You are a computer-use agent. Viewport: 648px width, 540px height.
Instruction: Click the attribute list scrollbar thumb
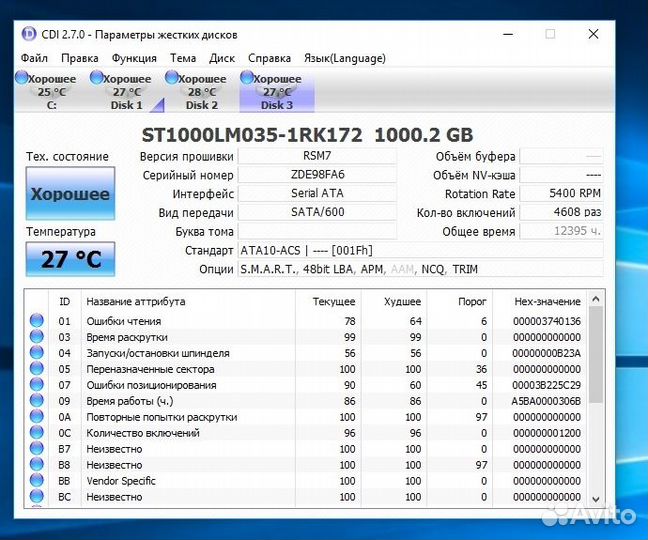[x=596, y=354]
